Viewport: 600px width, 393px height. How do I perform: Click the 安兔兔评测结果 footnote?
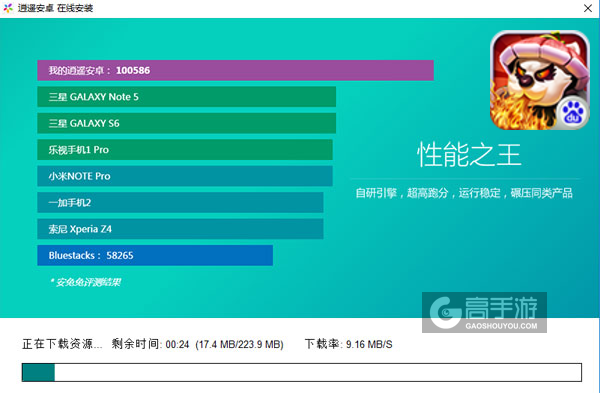[x=85, y=282]
